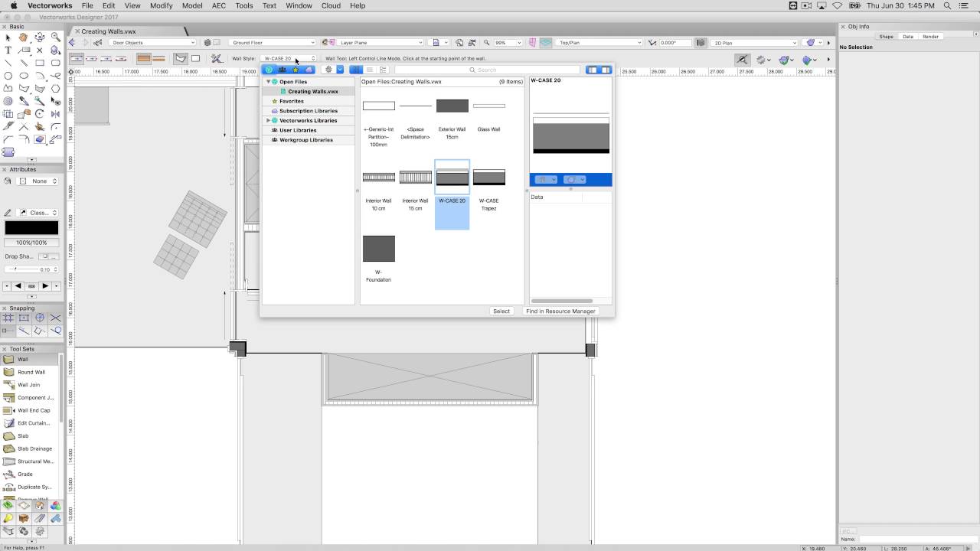Select the Slab tool

(x=31, y=435)
